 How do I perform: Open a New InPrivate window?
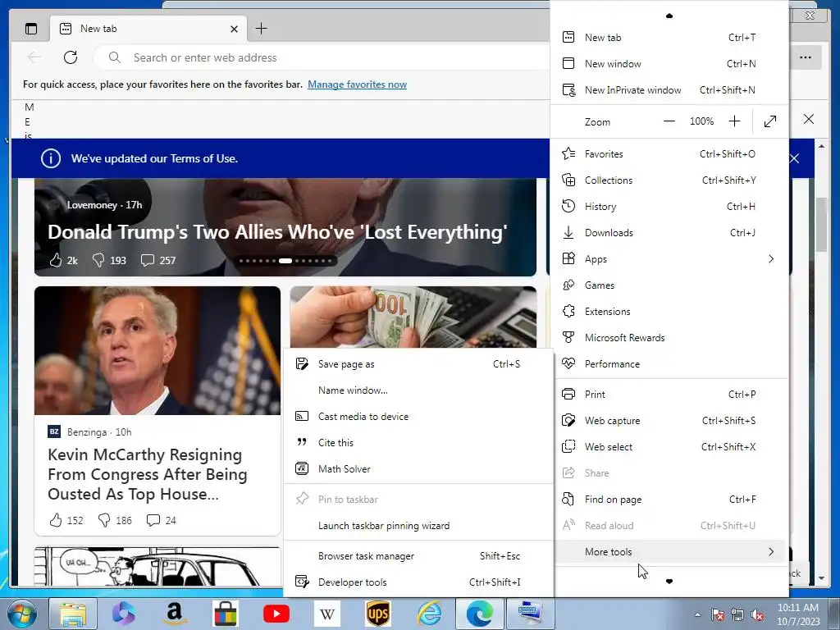pos(669,90)
